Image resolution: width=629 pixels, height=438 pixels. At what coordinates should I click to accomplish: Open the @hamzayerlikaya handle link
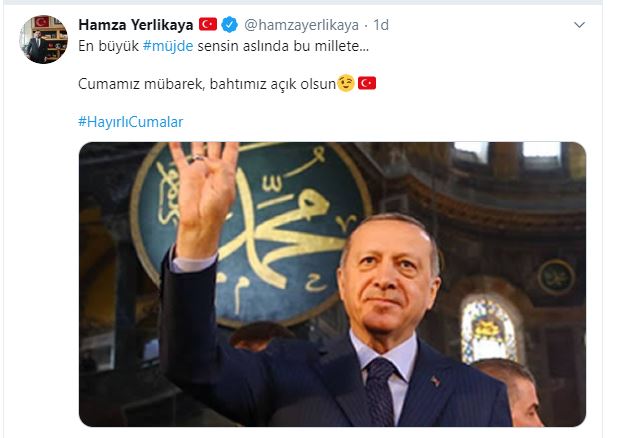pyautogui.click(x=301, y=25)
